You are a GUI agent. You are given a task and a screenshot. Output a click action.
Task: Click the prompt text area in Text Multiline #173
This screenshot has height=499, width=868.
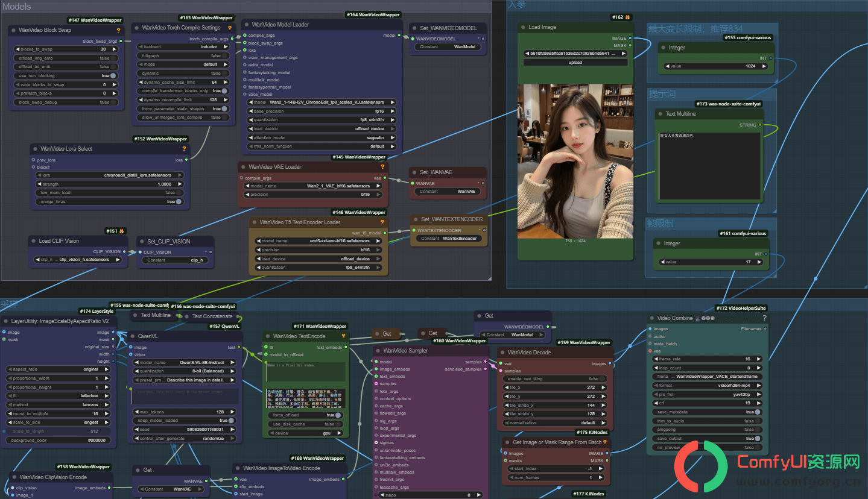709,166
